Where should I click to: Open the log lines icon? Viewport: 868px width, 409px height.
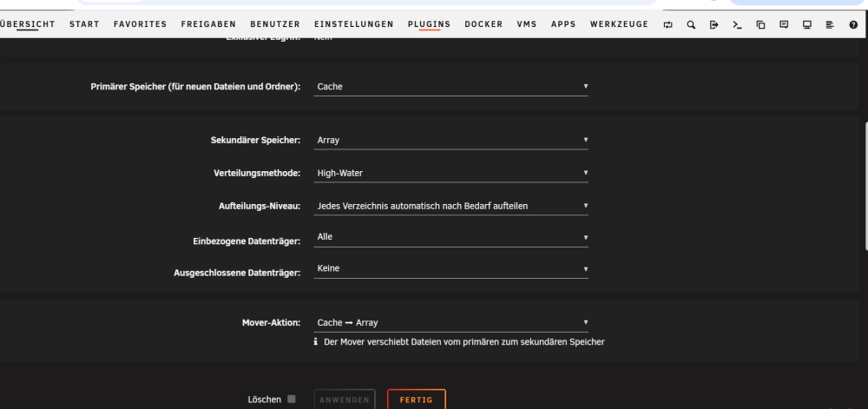click(829, 24)
